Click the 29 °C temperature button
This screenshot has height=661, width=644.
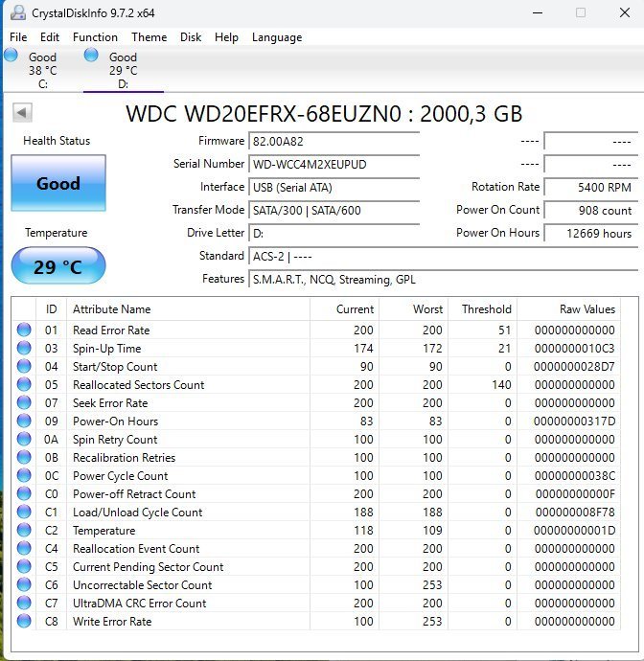(58, 266)
